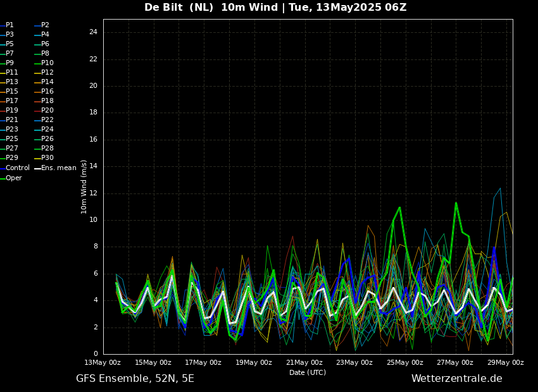Click the white Ens. mean line swatch
The width and height of the screenshot is (538, 392).
37,169
